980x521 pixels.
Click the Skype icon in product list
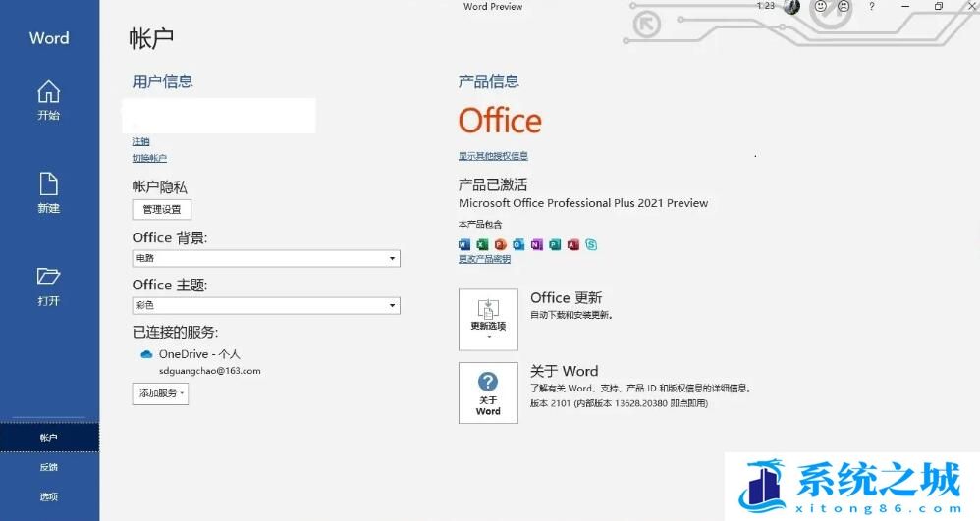[591, 244]
